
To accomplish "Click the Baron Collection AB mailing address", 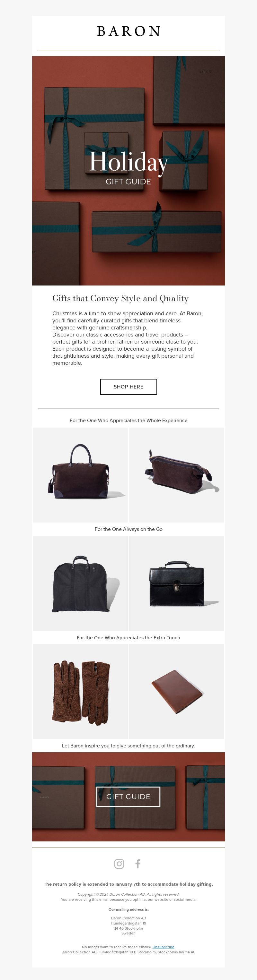I will point(128,925).
